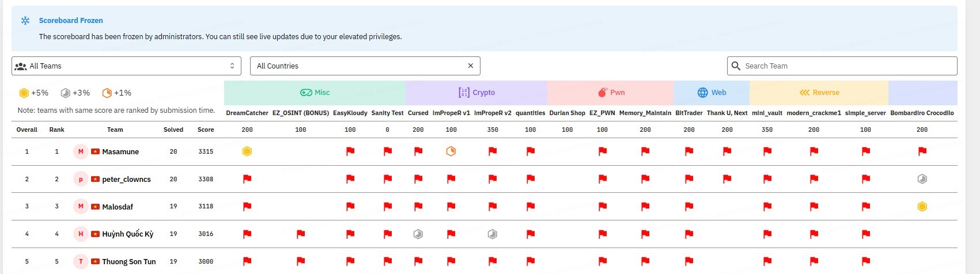The image size is (980, 274).
Task: Select the Crypto category header
Action: click(x=476, y=93)
